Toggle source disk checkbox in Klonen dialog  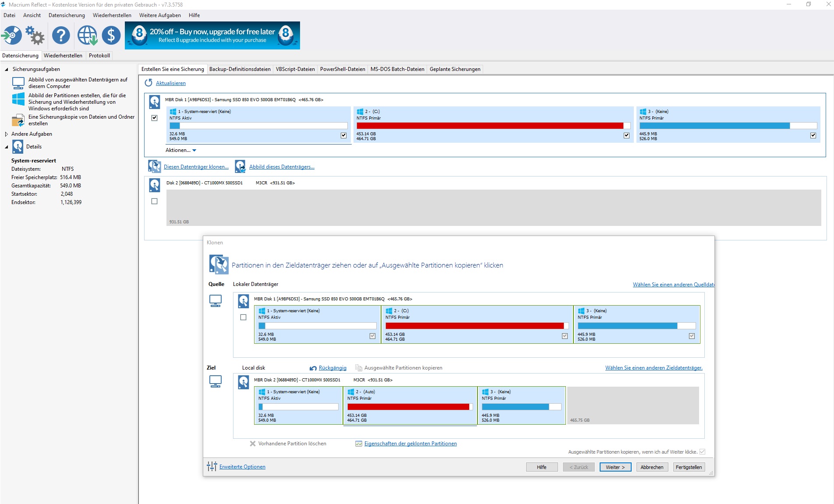(x=243, y=317)
